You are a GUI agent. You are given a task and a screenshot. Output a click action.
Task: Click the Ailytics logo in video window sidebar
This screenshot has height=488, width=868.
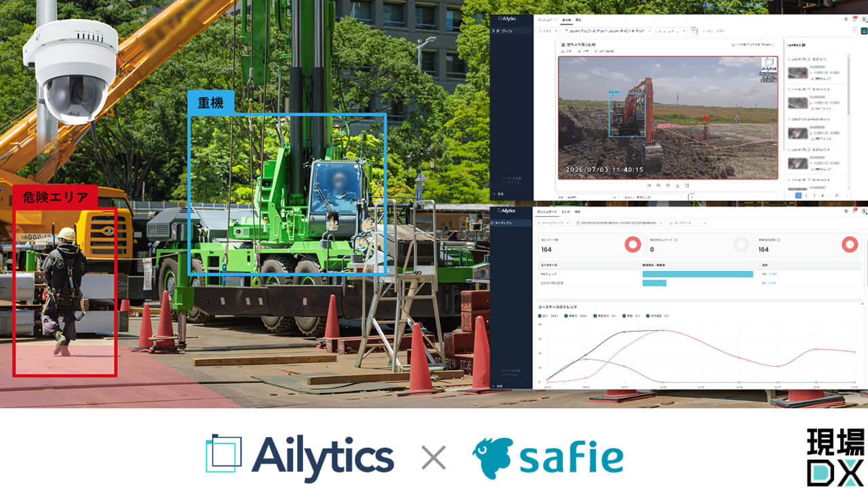click(x=507, y=18)
